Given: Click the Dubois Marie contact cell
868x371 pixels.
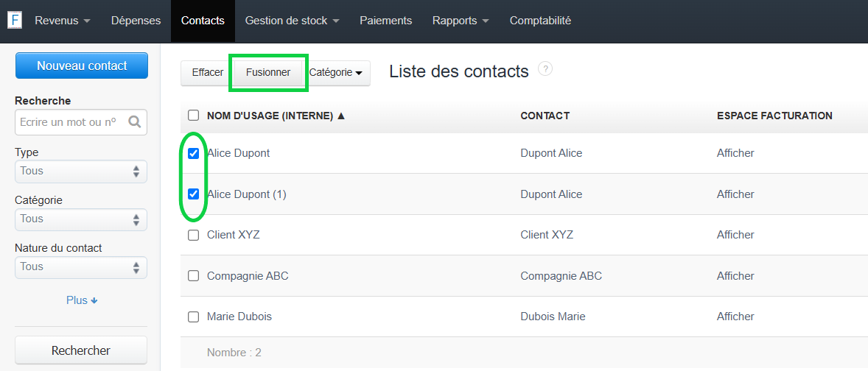Looking at the screenshot, I should pyautogui.click(x=553, y=317).
